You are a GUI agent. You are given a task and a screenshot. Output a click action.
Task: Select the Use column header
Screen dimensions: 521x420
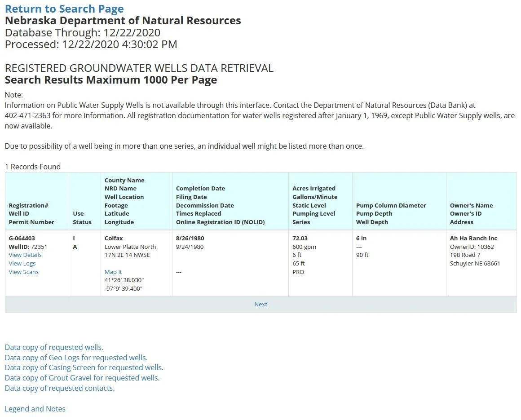[79, 214]
